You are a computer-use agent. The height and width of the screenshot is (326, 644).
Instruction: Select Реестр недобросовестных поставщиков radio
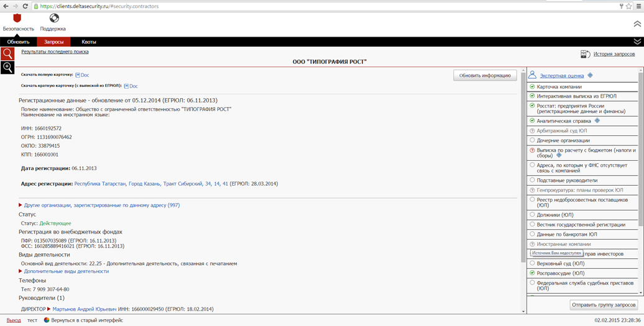[532, 200]
